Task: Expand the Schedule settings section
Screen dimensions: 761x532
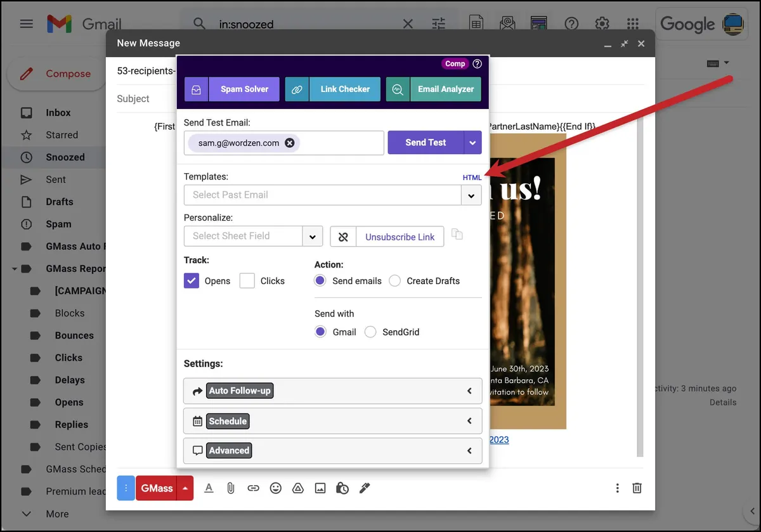Action: [332, 421]
